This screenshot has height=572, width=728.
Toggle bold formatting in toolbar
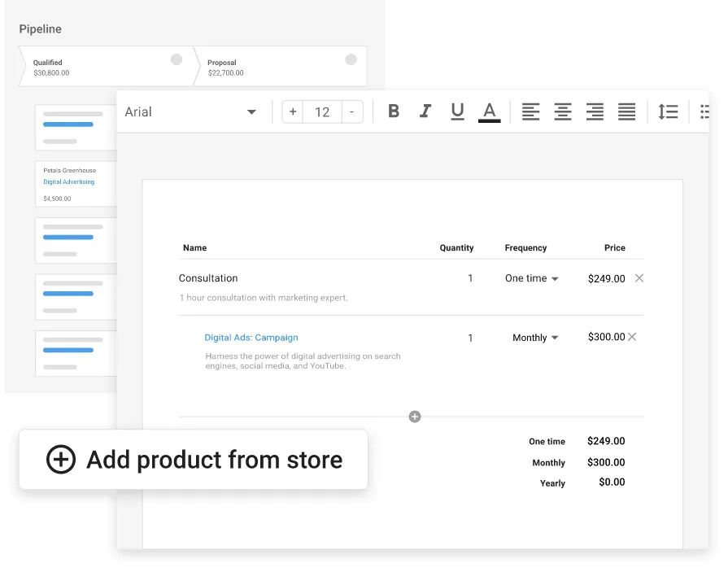click(x=394, y=111)
